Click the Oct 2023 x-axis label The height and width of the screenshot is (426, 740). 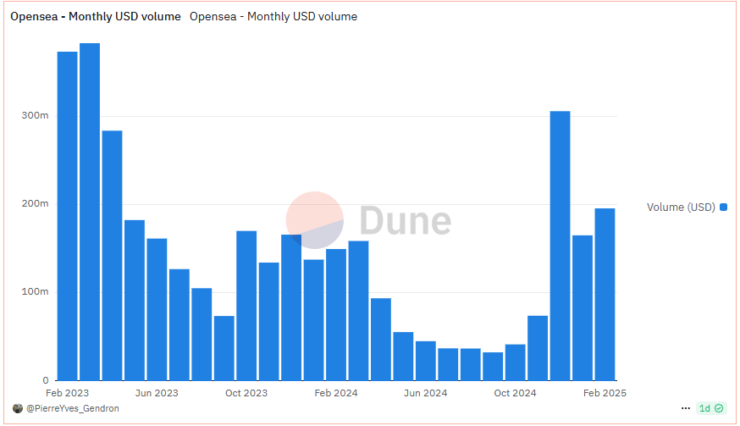click(246, 393)
